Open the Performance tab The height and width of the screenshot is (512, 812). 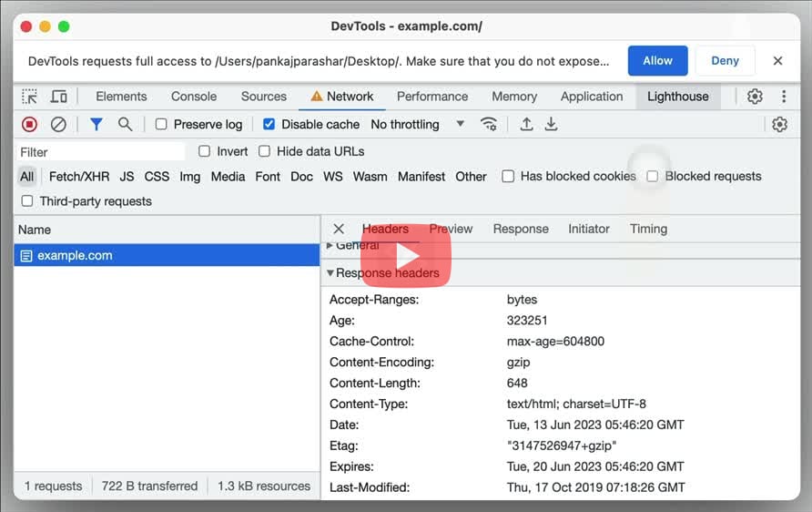pyautogui.click(x=432, y=97)
